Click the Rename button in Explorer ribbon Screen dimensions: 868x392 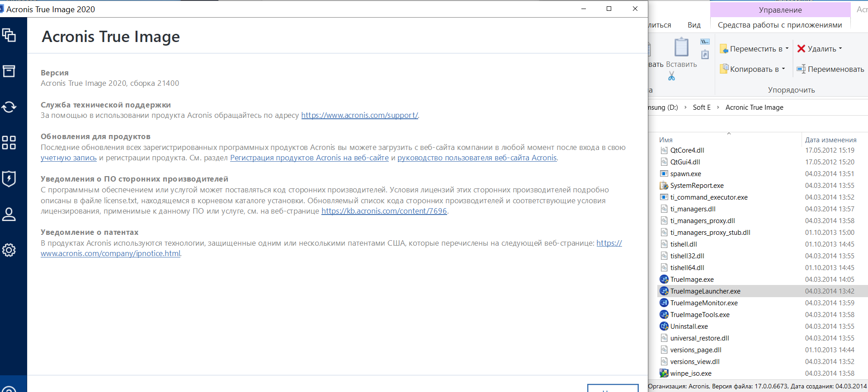coord(830,69)
